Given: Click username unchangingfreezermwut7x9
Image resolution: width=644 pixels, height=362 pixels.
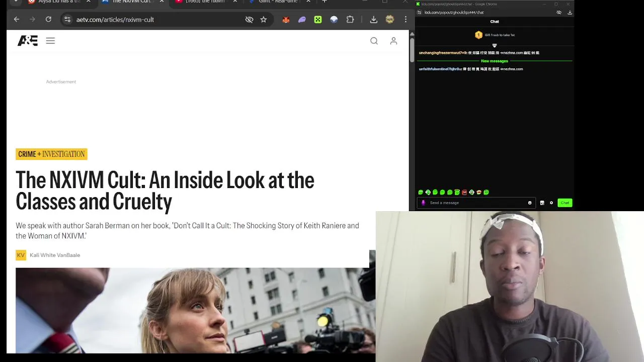Looking at the screenshot, I should click(x=442, y=53).
